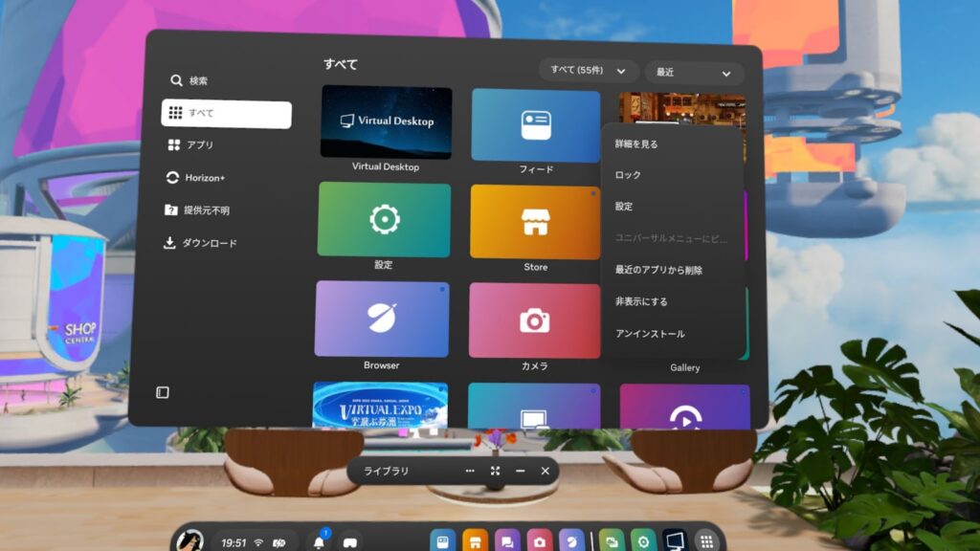Open the Store app tile
980x551 pixels.
(535, 222)
